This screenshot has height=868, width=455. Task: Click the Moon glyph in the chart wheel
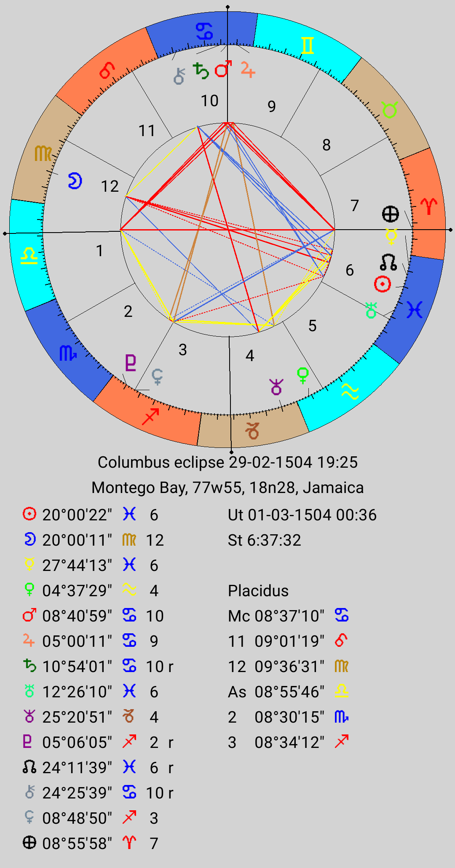[x=75, y=181]
